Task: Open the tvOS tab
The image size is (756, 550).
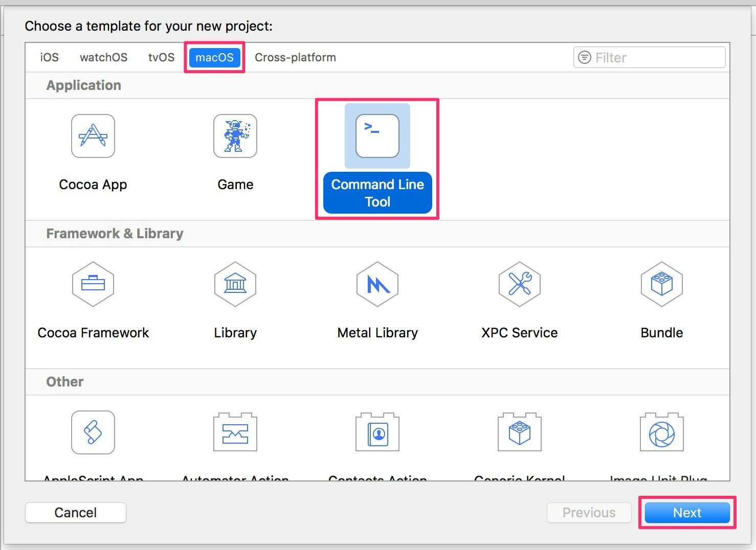Action: (x=161, y=57)
